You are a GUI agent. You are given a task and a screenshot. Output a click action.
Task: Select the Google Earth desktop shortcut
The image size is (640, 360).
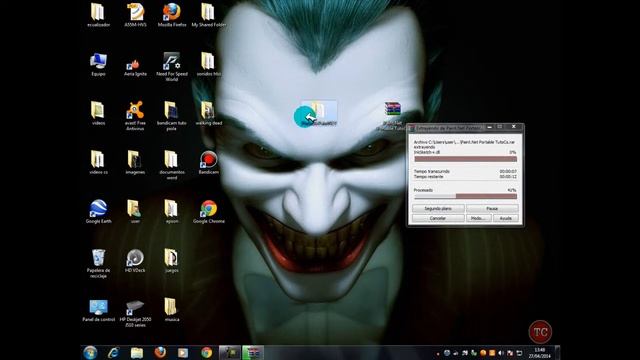click(98, 211)
